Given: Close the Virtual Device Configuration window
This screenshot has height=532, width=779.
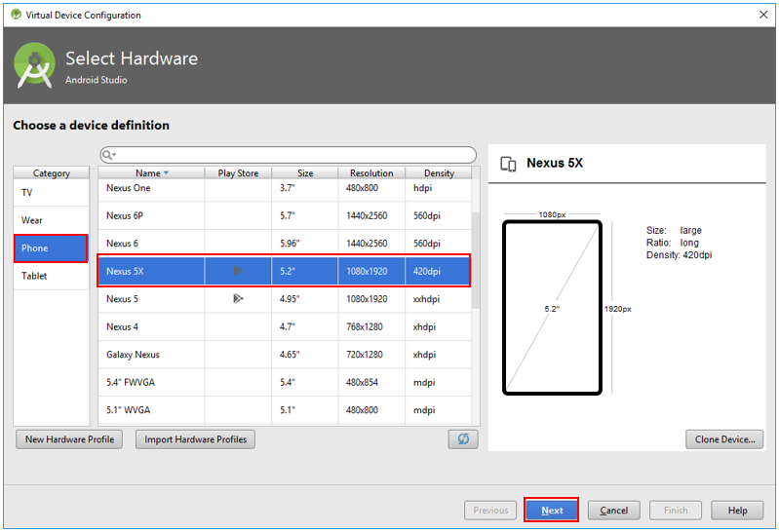Looking at the screenshot, I should click(763, 15).
